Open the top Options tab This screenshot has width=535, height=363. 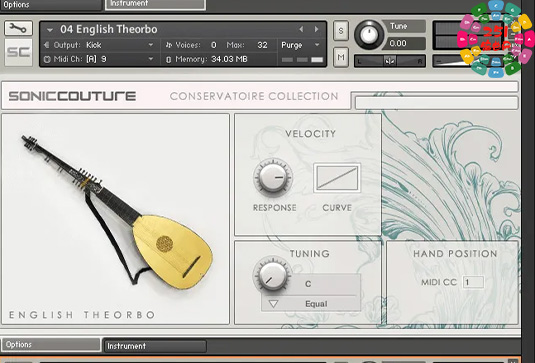click(51, 5)
